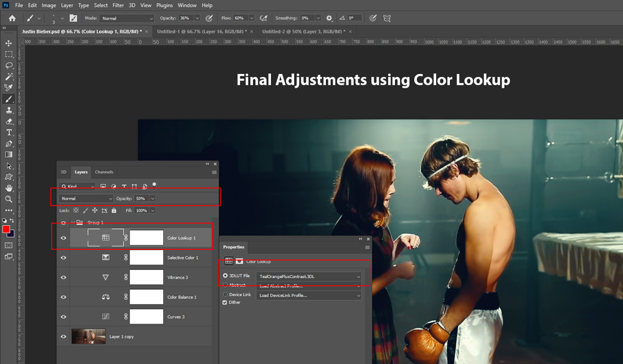
Task: Open the Load DeviceLink Profile dropdown
Action: [309, 296]
